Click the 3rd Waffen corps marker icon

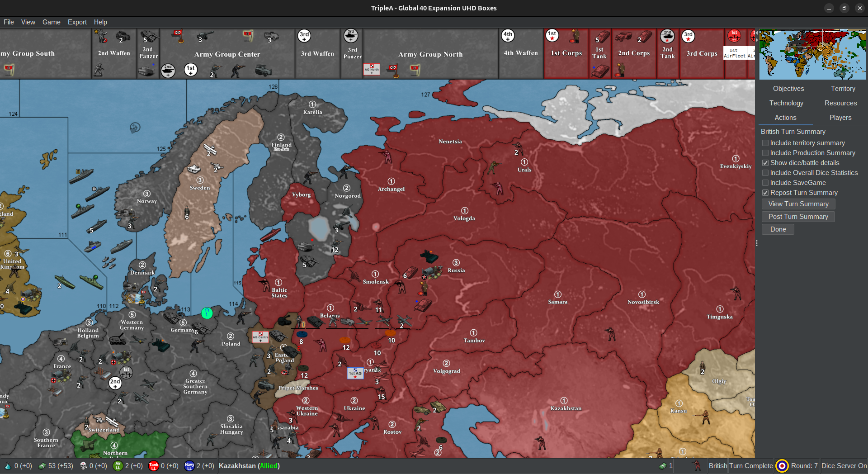pyautogui.click(x=304, y=36)
